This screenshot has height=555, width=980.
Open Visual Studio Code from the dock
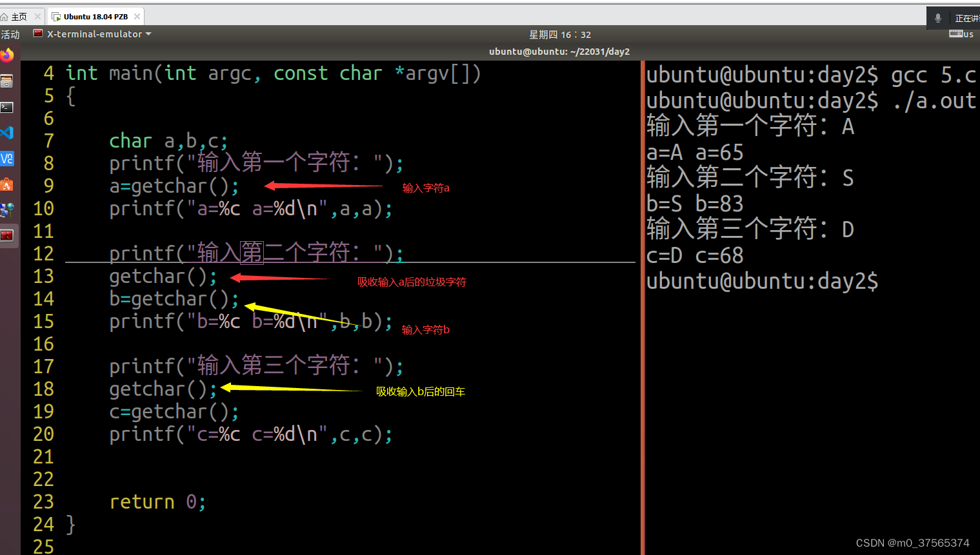click(x=7, y=133)
